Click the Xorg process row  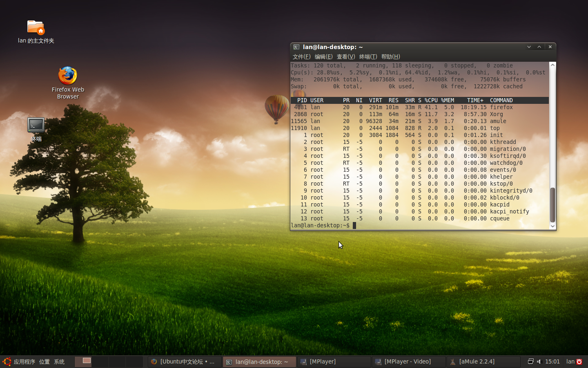(x=419, y=114)
